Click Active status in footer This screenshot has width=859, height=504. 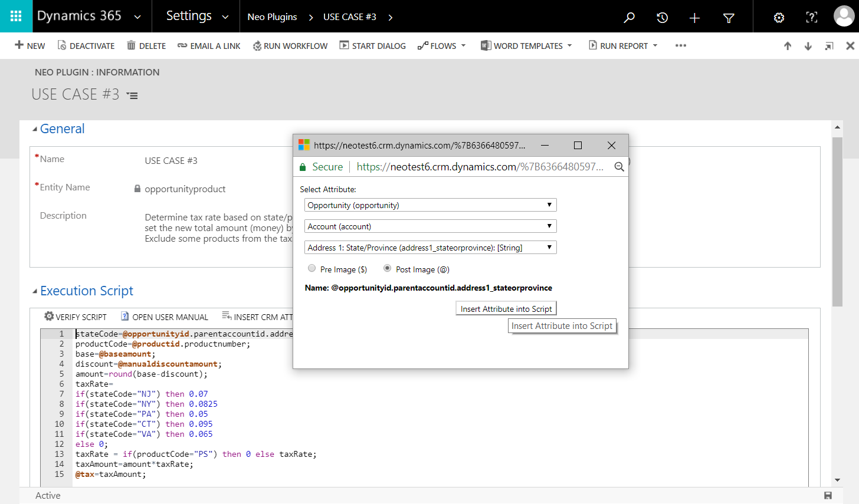48,496
